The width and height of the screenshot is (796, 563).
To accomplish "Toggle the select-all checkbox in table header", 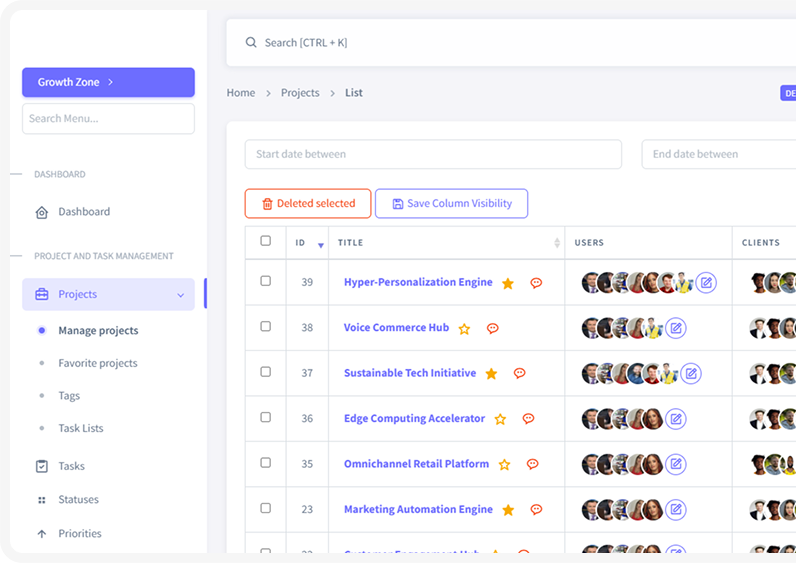I will click(x=265, y=241).
